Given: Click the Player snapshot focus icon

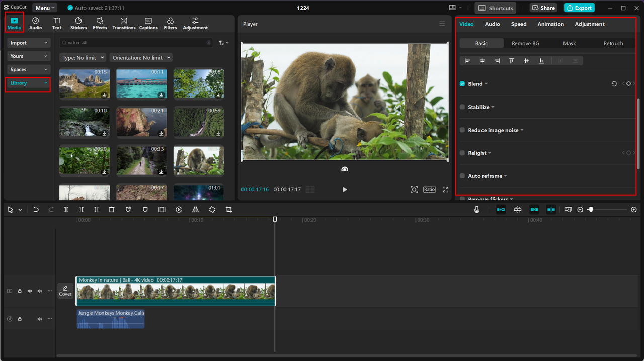Looking at the screenshot, I should pos(414,189).
